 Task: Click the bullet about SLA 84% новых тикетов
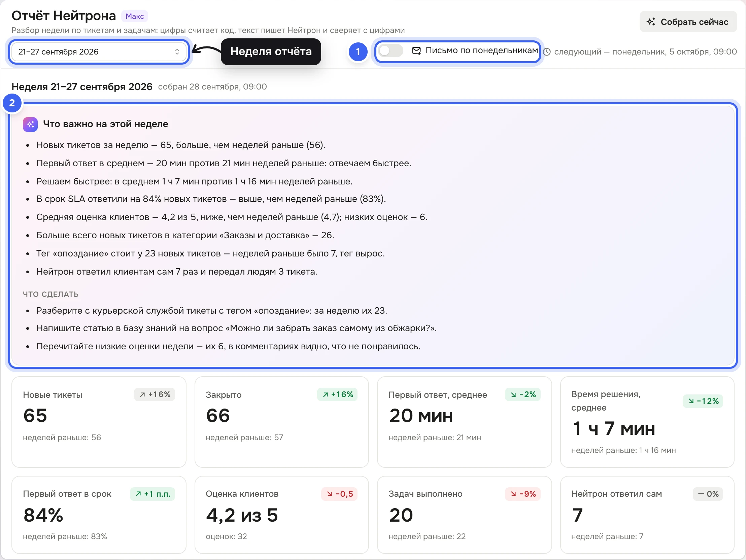tap(211, 199)
